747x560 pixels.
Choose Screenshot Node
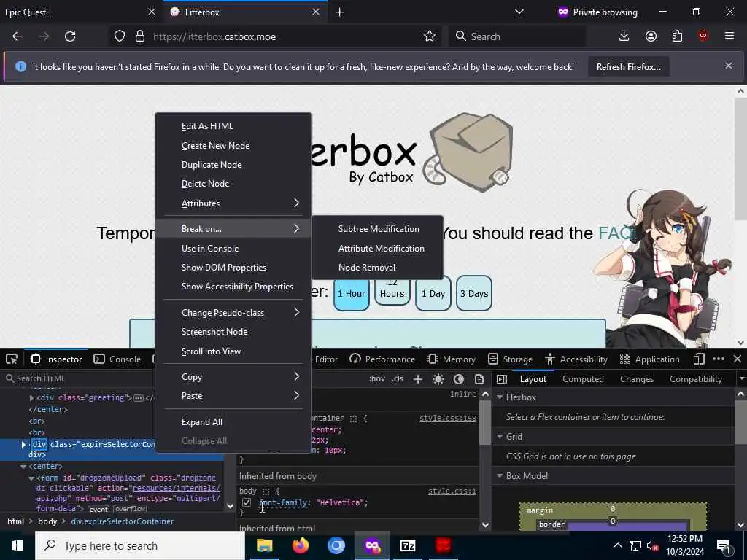233,332
